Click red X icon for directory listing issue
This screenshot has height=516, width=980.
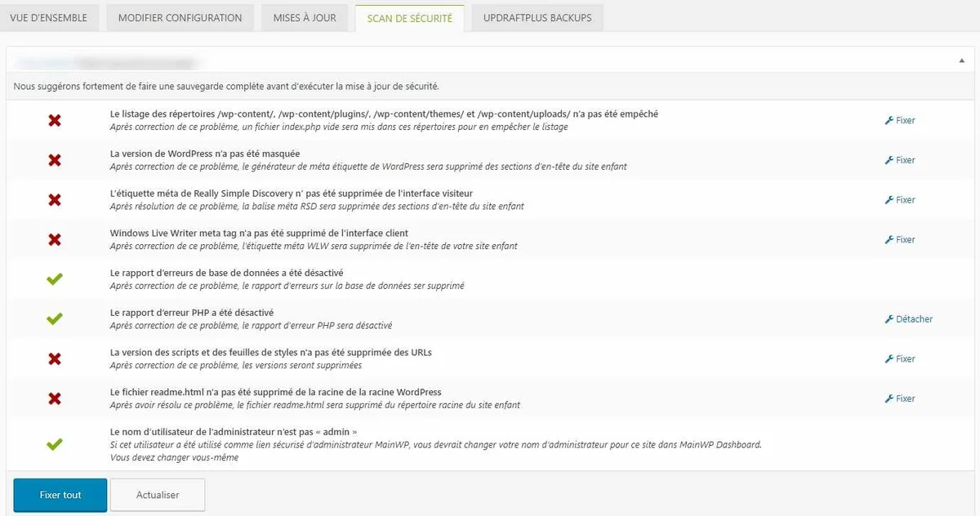point(54,121)
